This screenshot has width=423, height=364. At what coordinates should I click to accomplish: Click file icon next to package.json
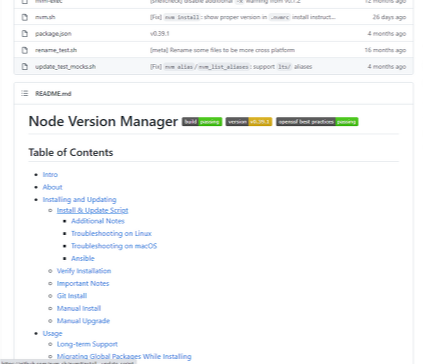25,34
